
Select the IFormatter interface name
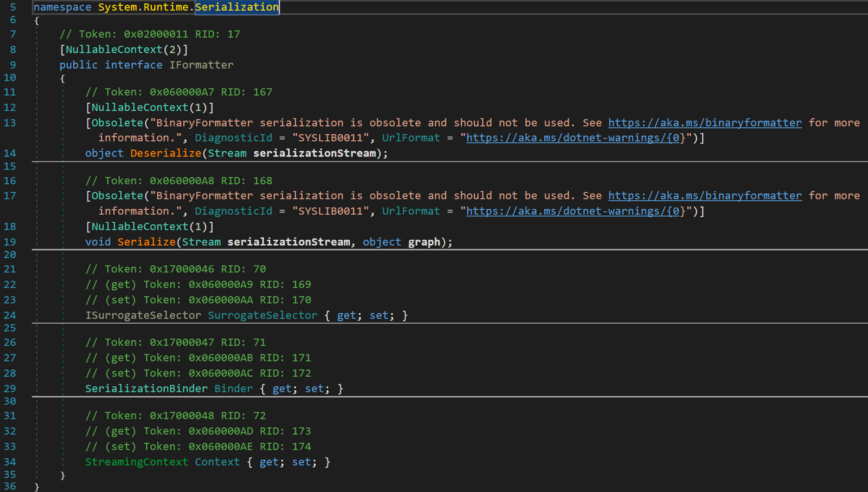coord(201,65)
